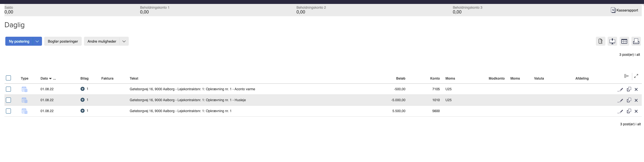The image size is (644, 162).
Task: Click the Bilag column header
Action: coord(85,78)
